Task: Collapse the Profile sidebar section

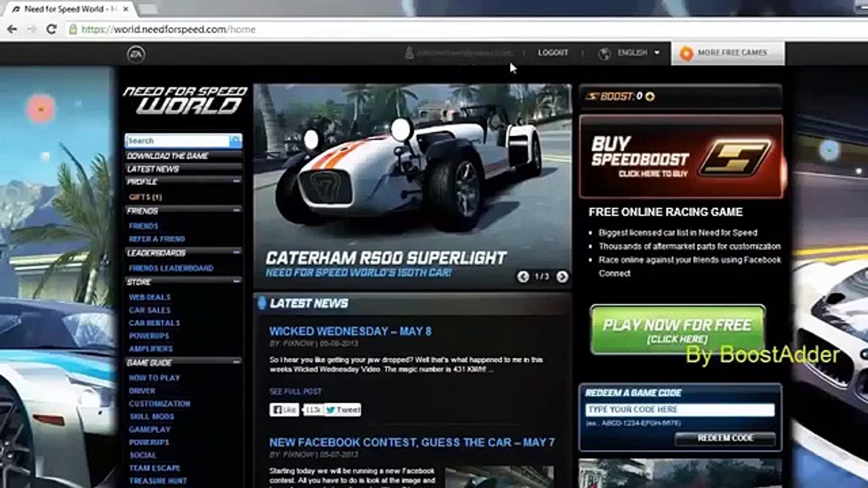Action: pos(236,182)
